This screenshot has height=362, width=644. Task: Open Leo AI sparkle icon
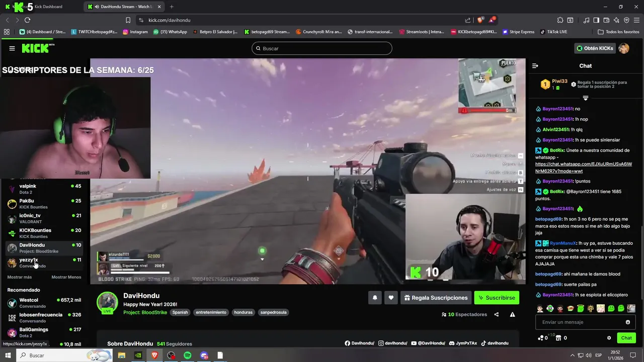tap(616, 20)
